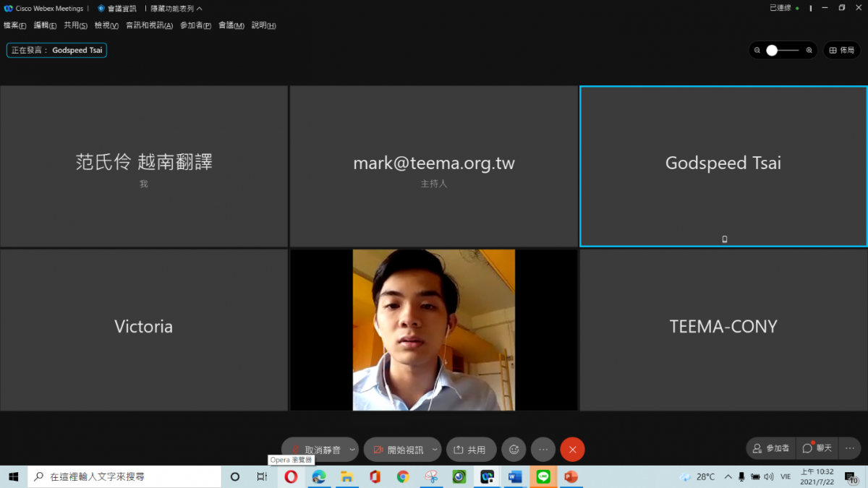This screenshot has height=488, width=868.
Task: Open the LINE app in the taskbar
Action: point(543,477)
